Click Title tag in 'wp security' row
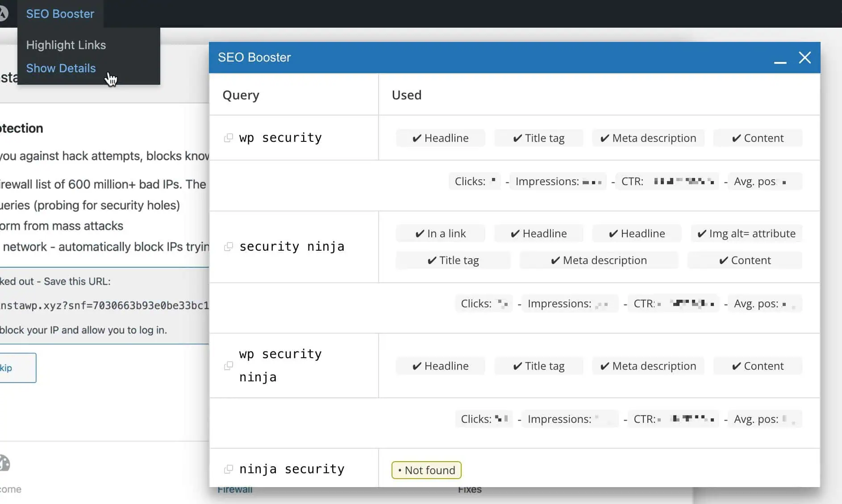Image resolution: width=842 pixels, height=504 pixels. coord(538,138)
